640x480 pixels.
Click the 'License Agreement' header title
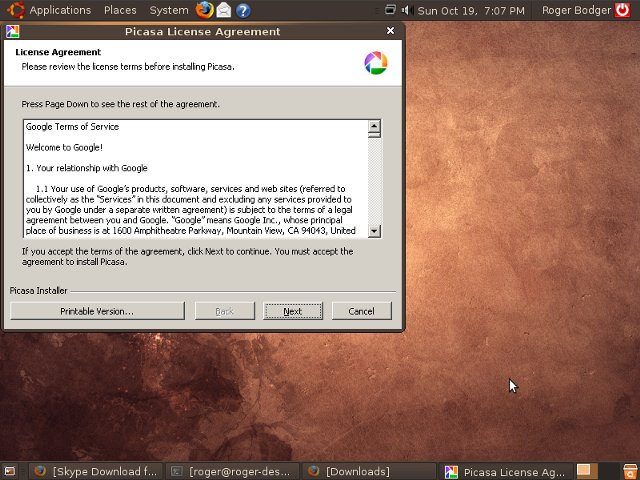click(58, 52)
